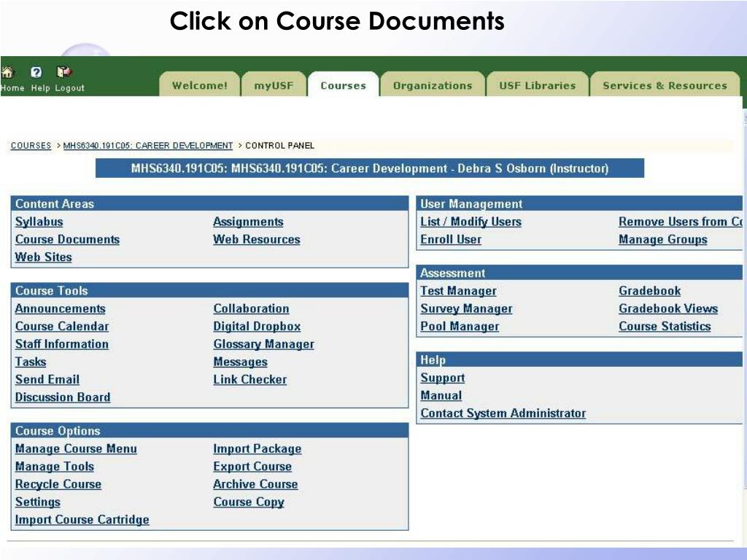This screenshot has width=747, height=560.
Task: Click the Glossary Manager link
Action: (263, 344)
